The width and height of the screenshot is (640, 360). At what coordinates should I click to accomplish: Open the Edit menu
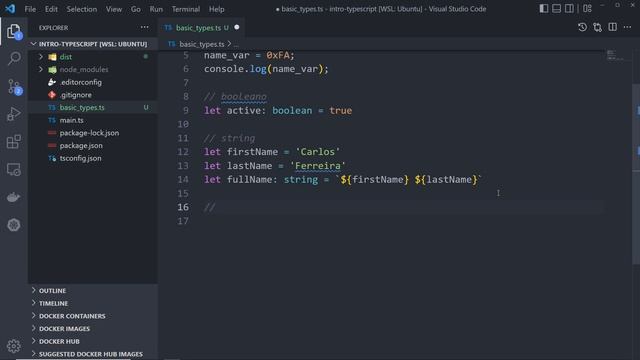pyautogui.click(x=51, y=9)
